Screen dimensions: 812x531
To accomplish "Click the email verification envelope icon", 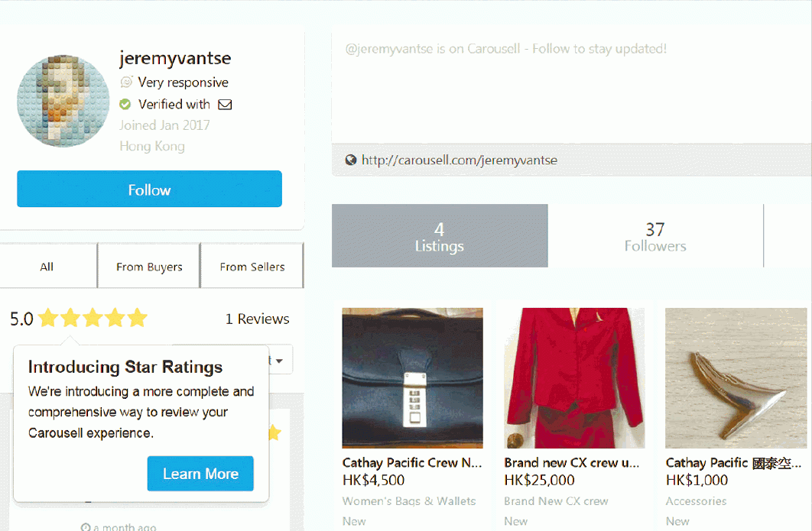I will tap(225, 105).
